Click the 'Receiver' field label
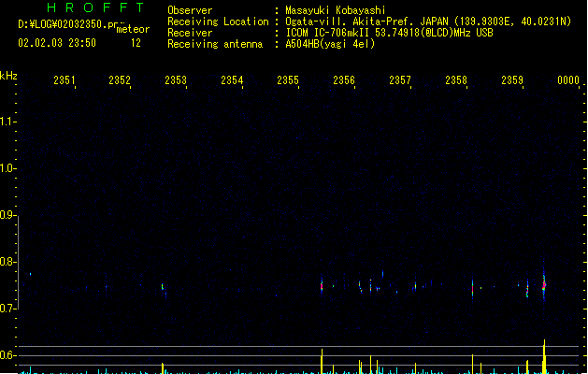 click(190, 33)
